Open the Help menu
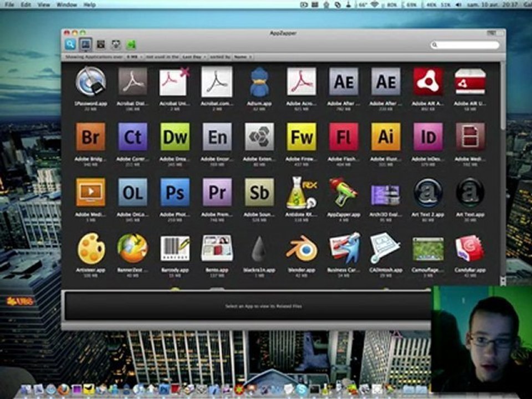 click(89, 4)
